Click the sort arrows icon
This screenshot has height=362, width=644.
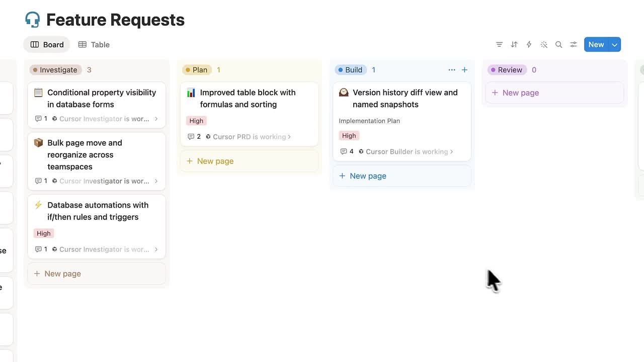click(x=514, y=44)
